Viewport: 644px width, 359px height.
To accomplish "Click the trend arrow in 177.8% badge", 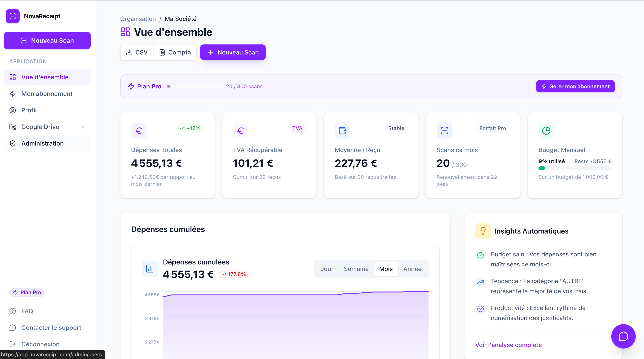I will (223, 274).
